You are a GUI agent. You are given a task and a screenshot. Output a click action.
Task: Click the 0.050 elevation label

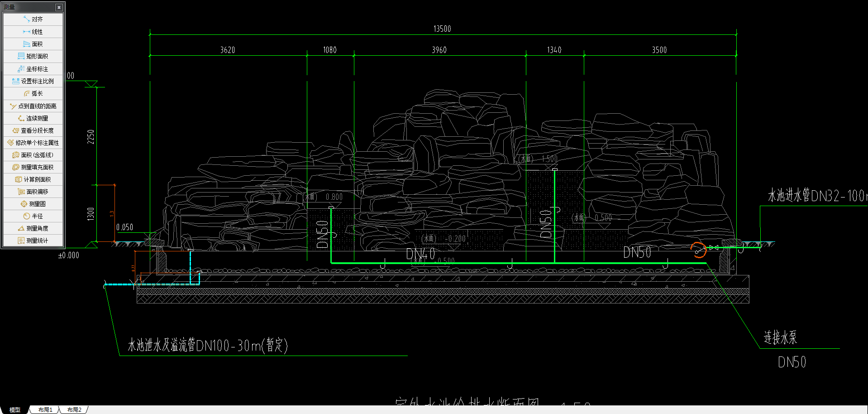125,227
